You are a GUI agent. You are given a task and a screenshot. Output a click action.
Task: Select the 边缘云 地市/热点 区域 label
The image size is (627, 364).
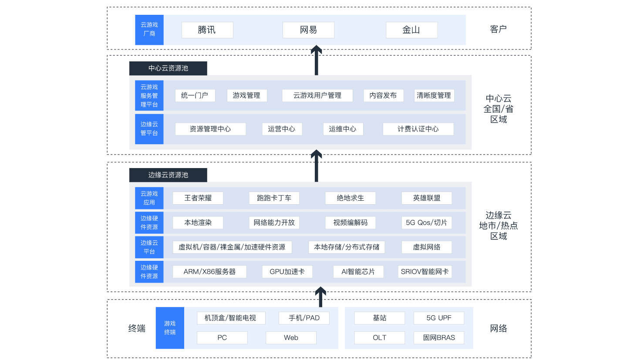pos(499,226)
